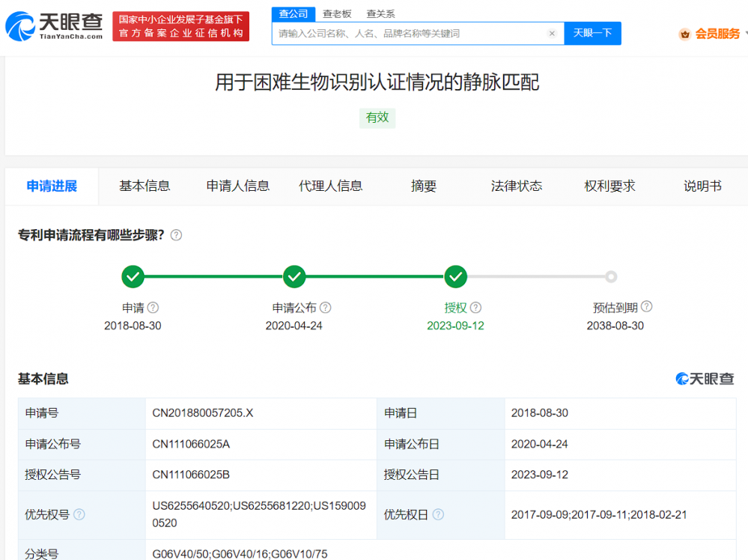
Task: Click help icon beside 优先权日
Action: 438,514
